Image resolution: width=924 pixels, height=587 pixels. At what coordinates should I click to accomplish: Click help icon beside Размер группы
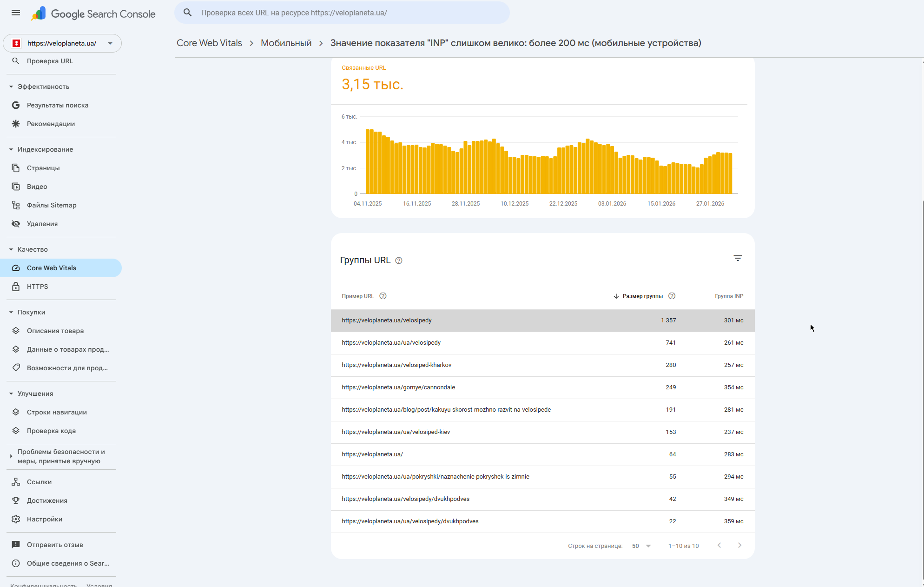point(672,296)
